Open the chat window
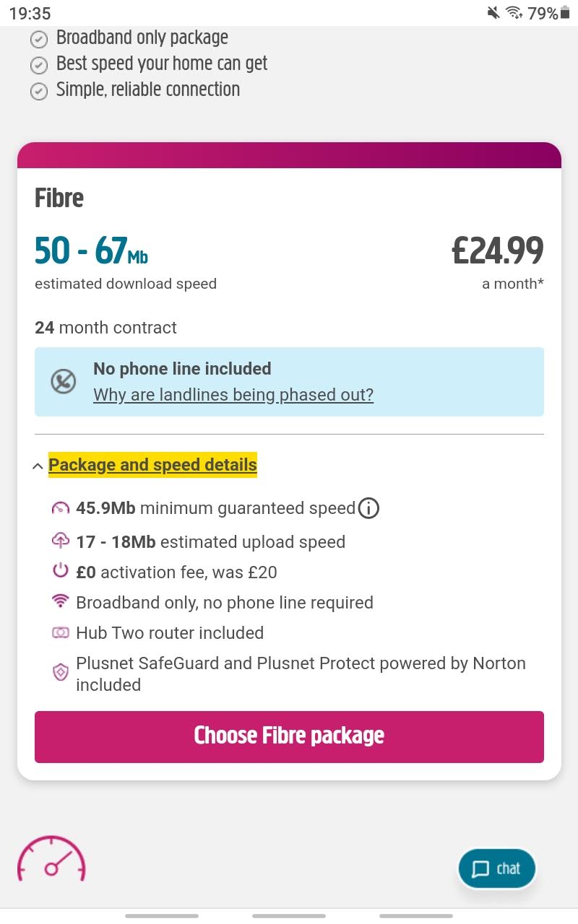Viewport: 578px width, 924px height. 496,868
